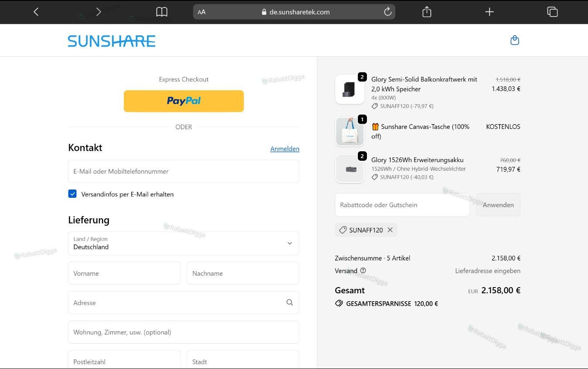Viewport: 588px width, 369px height.
Task: Reload the page with refresh icon
Action: pos(387,12)
